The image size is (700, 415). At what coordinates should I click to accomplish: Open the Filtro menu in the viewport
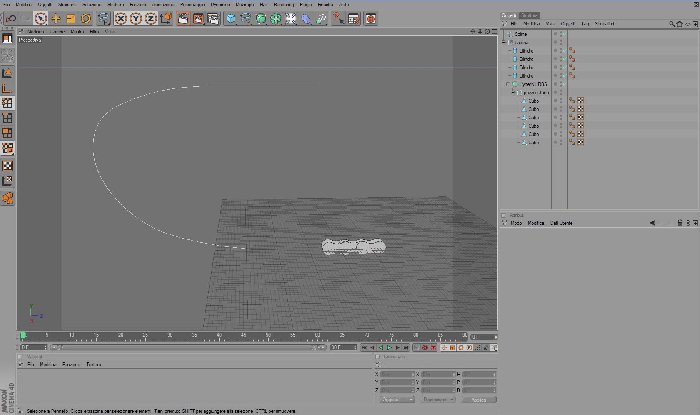94,32
